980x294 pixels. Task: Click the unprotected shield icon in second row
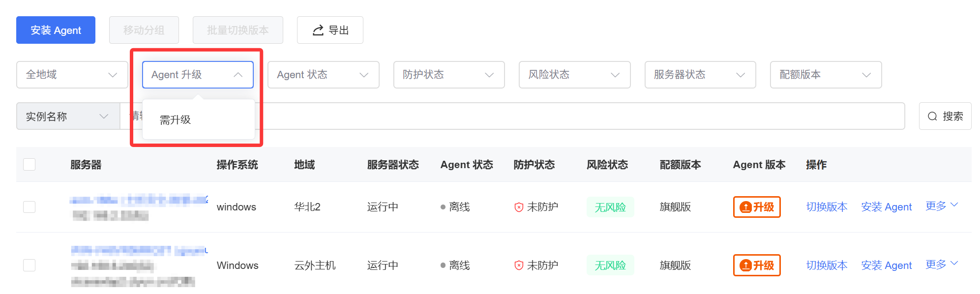518,265
